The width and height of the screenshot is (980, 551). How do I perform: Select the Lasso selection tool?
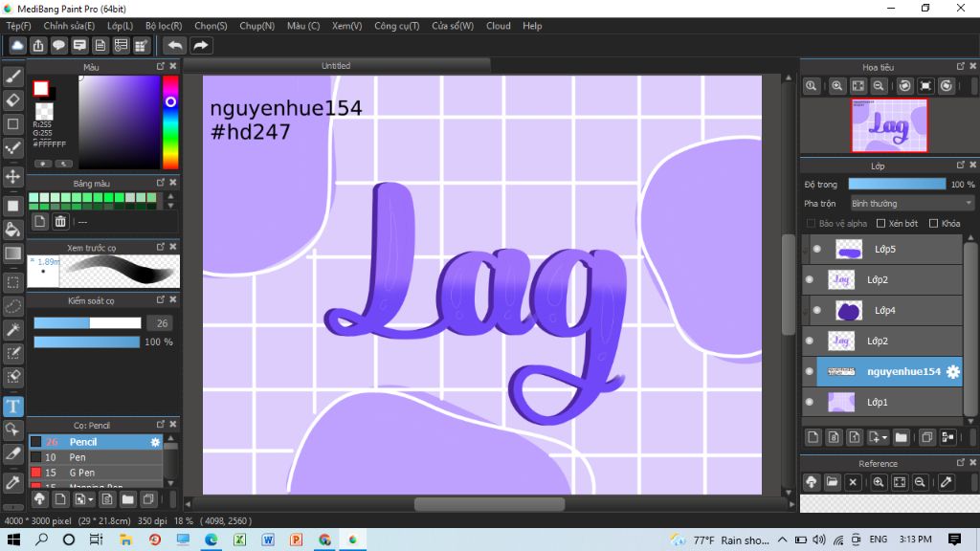(13, 306)
